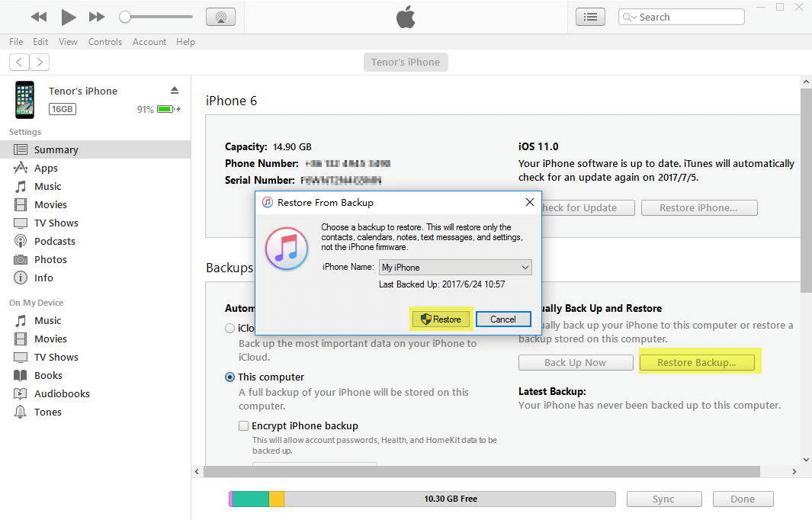The height and width of the screenshot is (520, 812).
Task: Enable the Encrypt iPhone backup checkbox
Action: pos(243,425)
